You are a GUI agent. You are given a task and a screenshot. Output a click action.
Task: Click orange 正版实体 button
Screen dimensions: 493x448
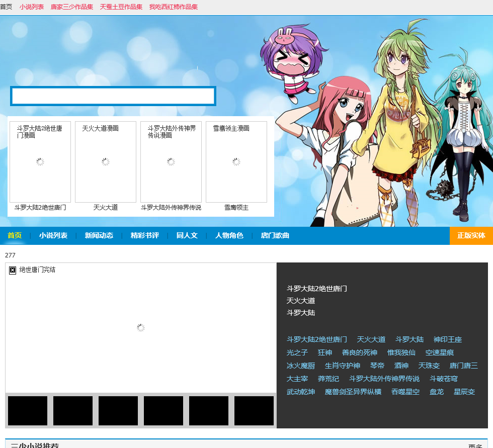(x=471, y=236)
